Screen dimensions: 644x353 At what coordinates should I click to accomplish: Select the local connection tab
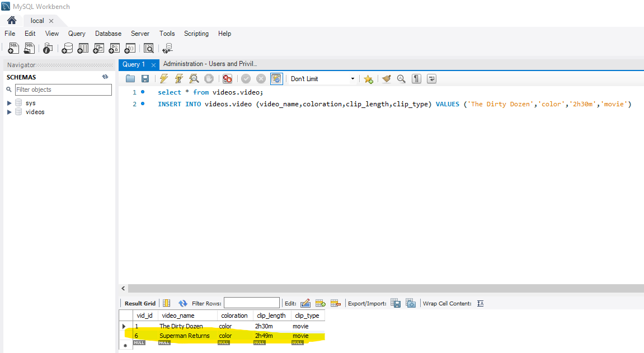tap(37, 21)
